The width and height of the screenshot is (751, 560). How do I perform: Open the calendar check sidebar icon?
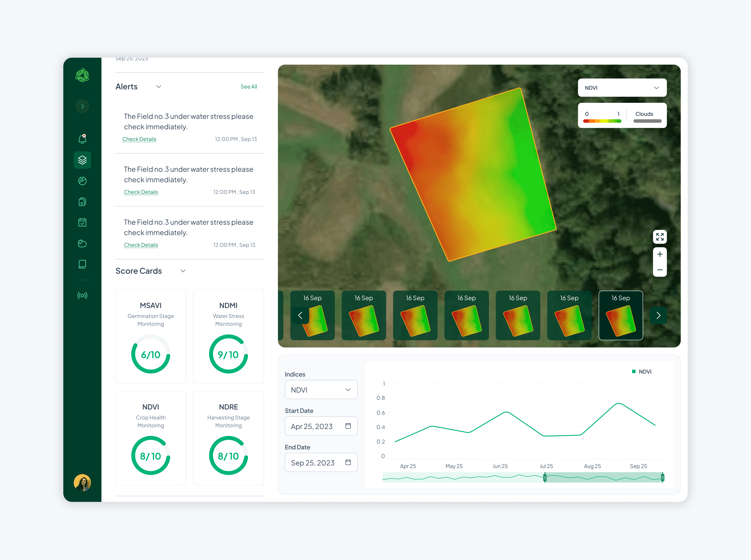pos(82,222)
